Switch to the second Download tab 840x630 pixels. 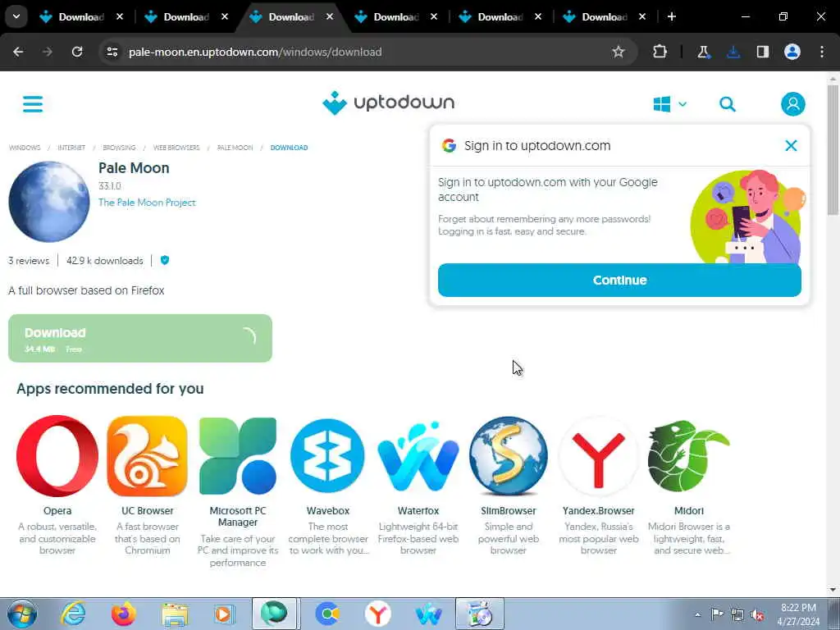(185, 17)
